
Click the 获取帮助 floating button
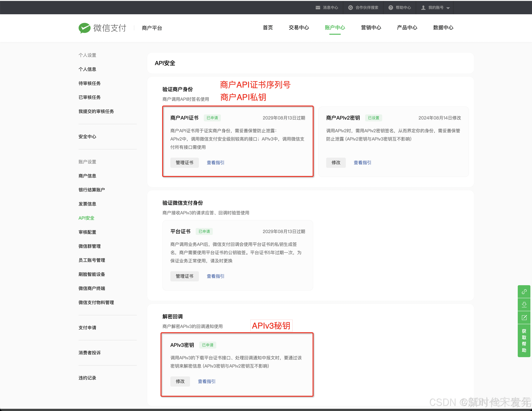pyautogui.click(x=524, y=340)
